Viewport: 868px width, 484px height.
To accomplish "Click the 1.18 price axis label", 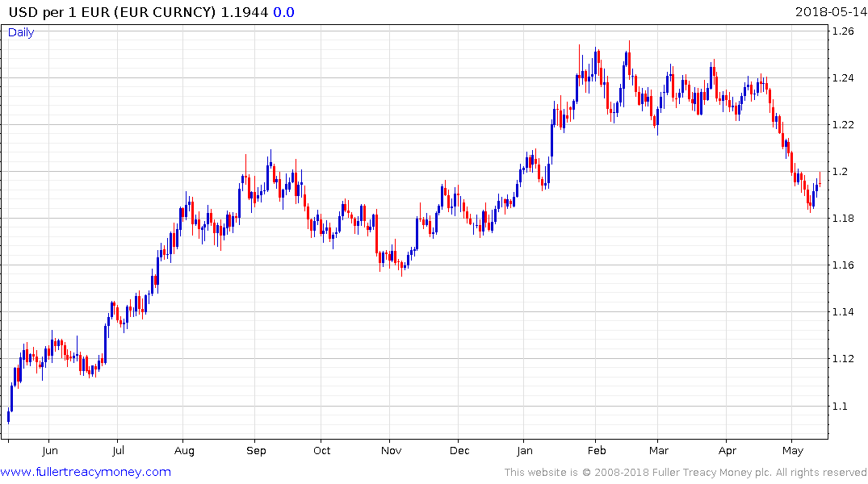I will click(x=843, y=219).
